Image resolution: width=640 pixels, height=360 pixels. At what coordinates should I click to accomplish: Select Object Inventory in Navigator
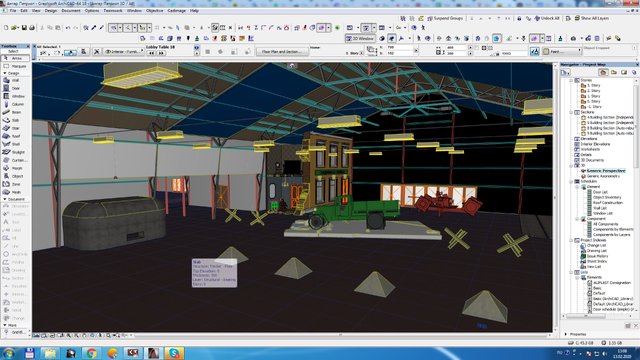[607, 197]
